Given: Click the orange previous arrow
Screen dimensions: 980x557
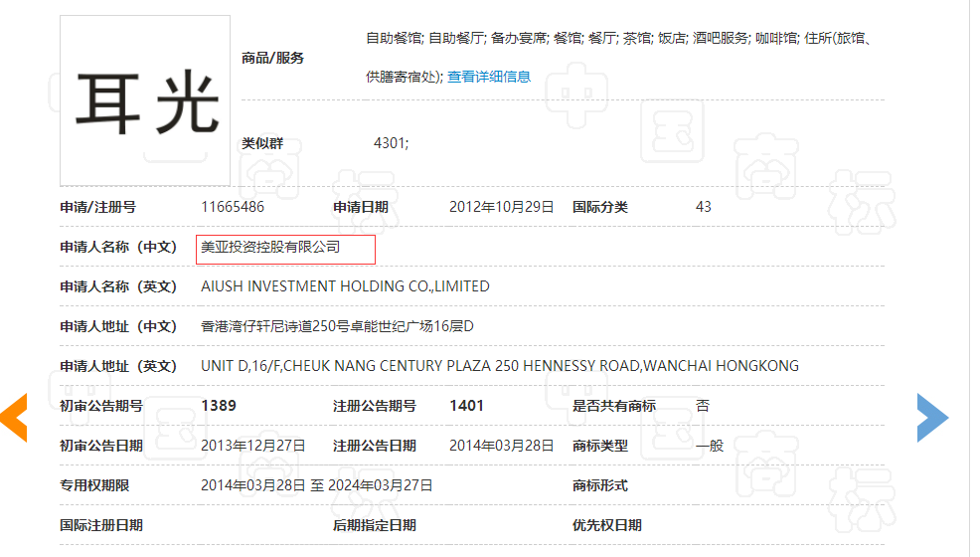Looking at the screenshot, I should tap(14, 417).
